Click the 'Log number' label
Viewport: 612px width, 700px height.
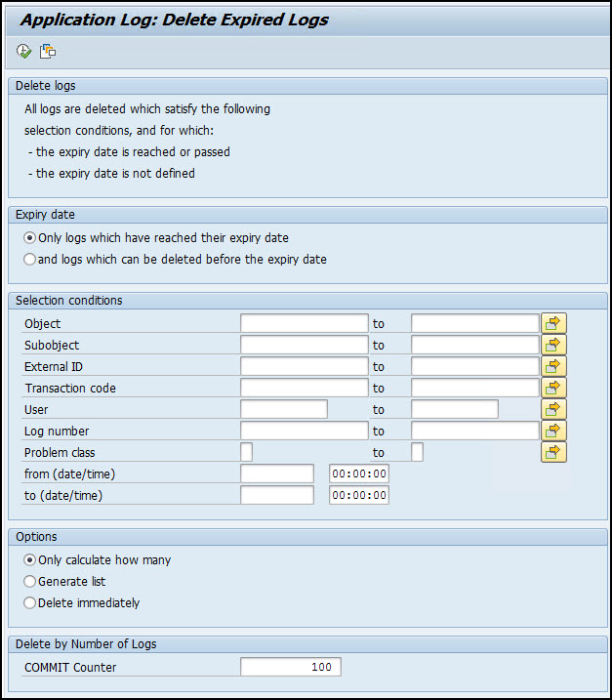click(x=57, y=432)
